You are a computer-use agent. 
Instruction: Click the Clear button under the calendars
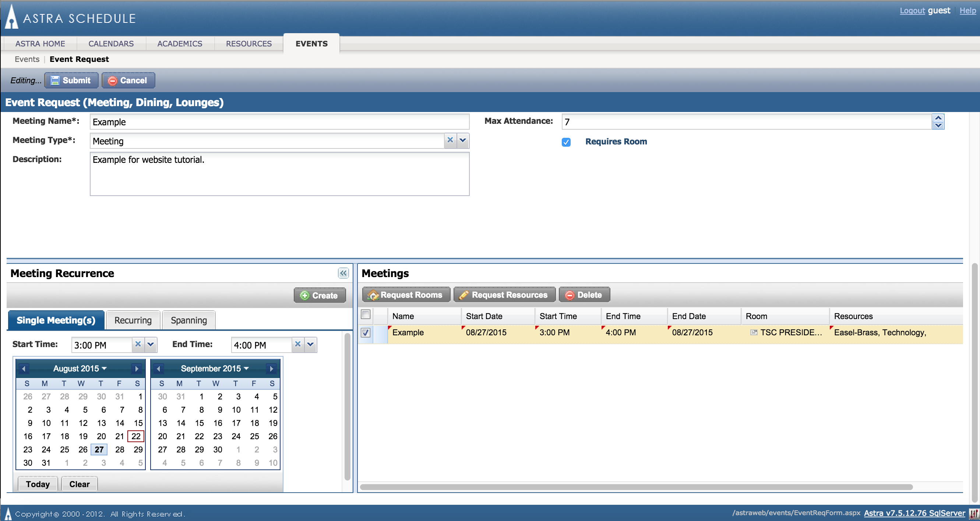(80, 484)
